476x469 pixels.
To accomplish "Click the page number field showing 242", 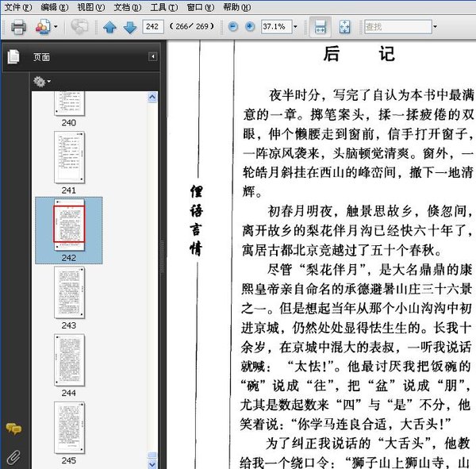I will pos(152,27).
